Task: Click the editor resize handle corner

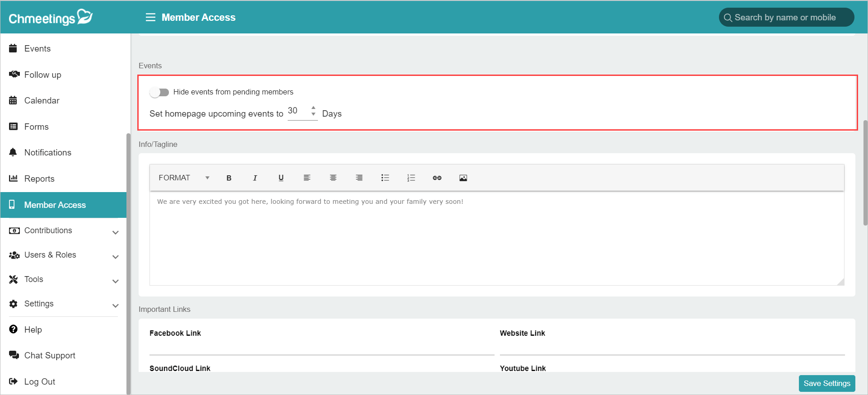Action: tap(840, 282)
